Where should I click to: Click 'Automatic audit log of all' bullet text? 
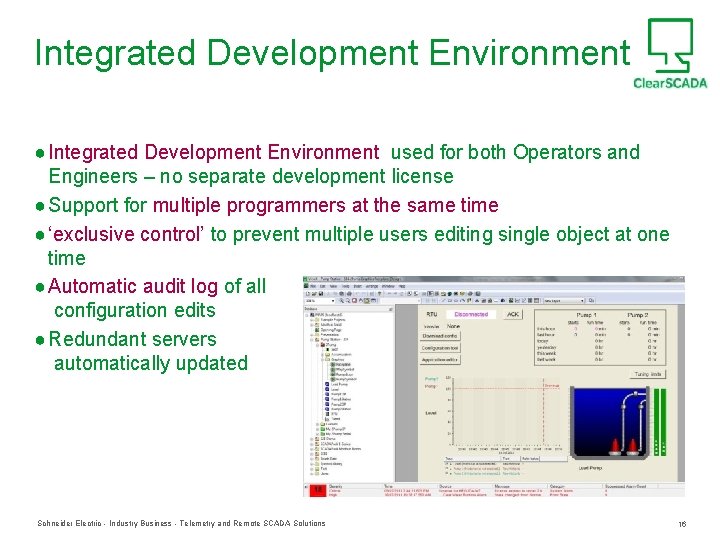pos(157,286)
